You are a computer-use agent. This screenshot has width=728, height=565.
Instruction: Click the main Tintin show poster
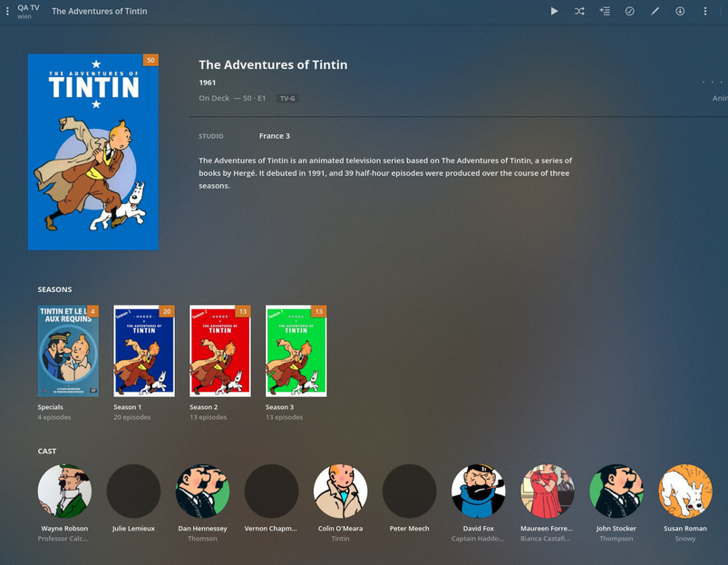click(93, 151)
